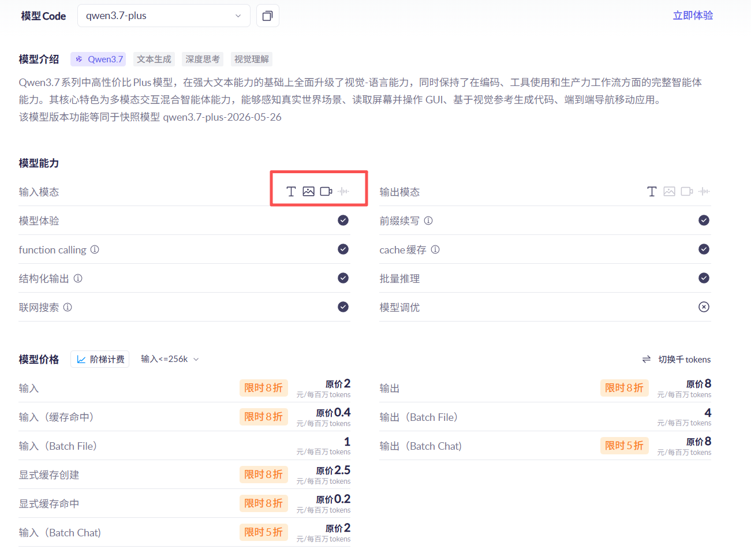Click the checkmark for function calling
Viewport: 751px width, 560px height.
343,249
